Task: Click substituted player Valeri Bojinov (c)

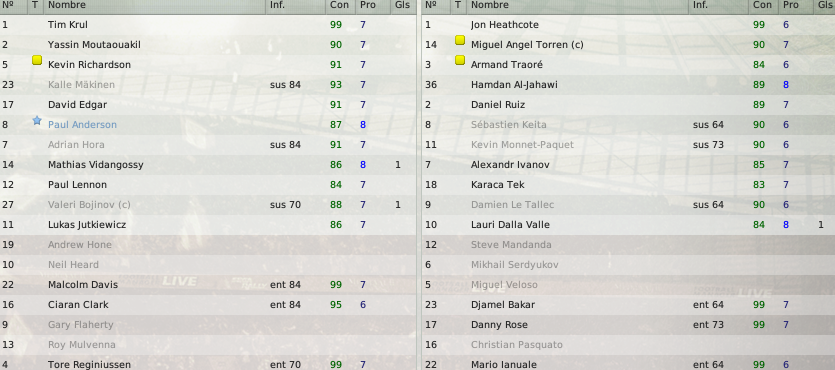Action: (x=89, y=204)
